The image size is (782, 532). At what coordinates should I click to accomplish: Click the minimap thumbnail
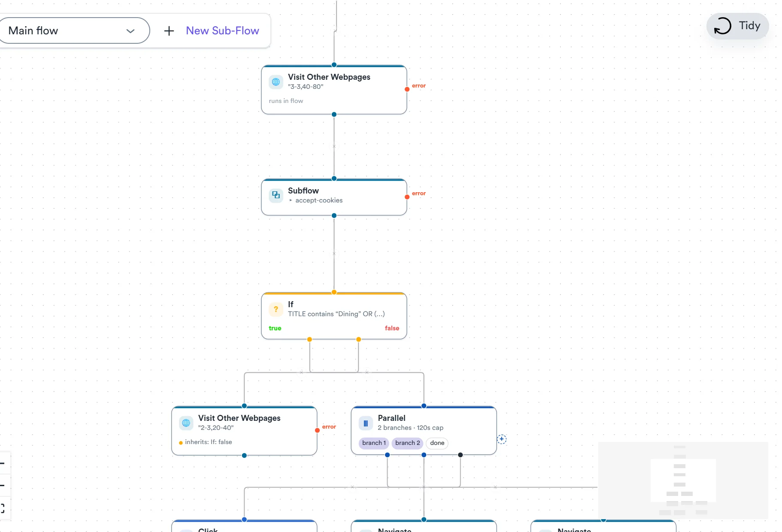tap(683, 480)
